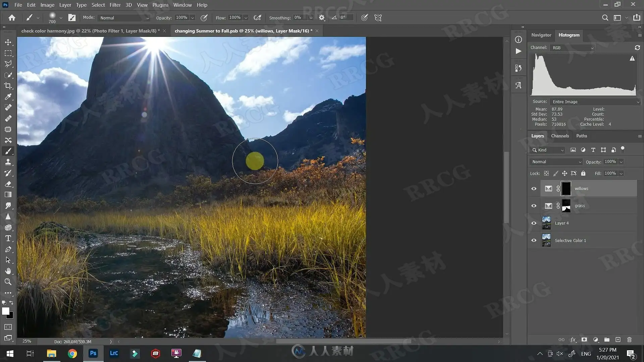Hide the Selective Color 1 layer
Image resolution: width=644 pixels, height=362 pixels.
click(x=534, y=240)
